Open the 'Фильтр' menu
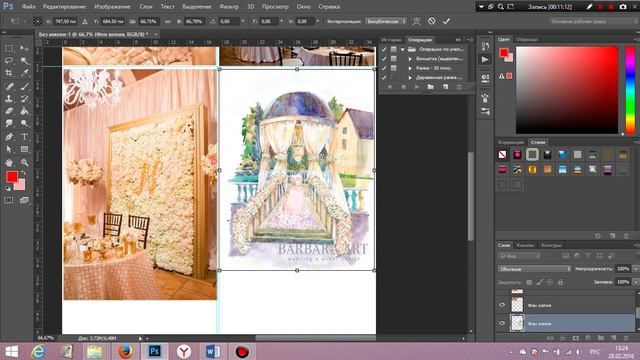The image size is (640, 360). point(229,7)
